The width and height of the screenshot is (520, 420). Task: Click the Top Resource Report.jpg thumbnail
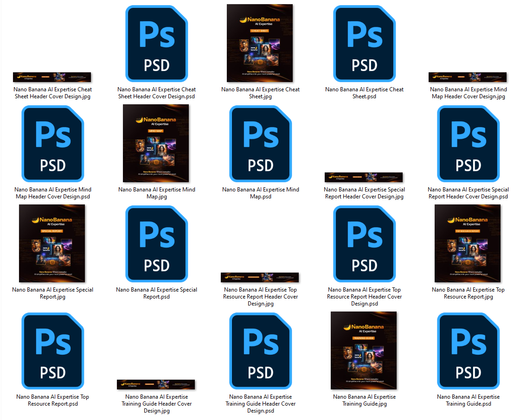468,243
